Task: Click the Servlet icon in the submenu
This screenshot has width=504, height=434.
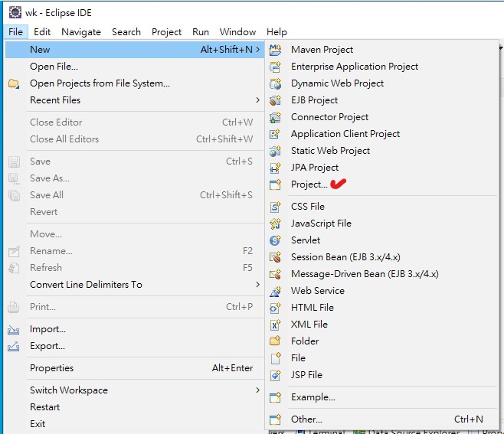Action: [275, 240]
